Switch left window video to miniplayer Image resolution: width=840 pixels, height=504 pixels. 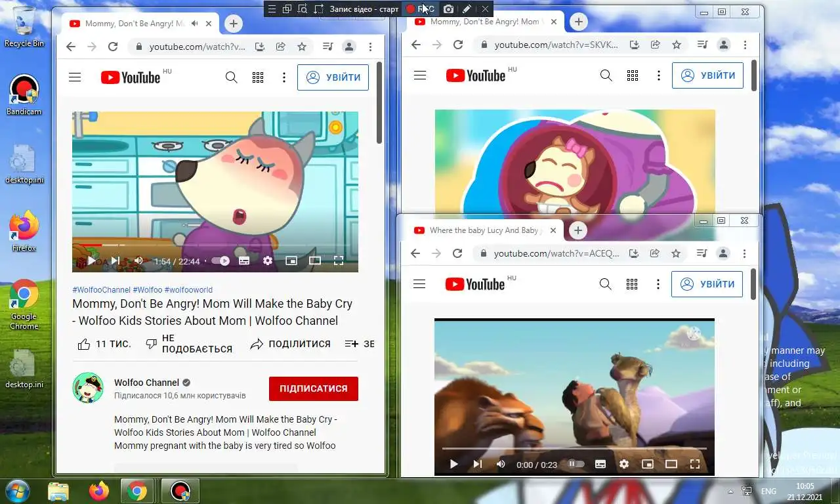click(291, 261)
